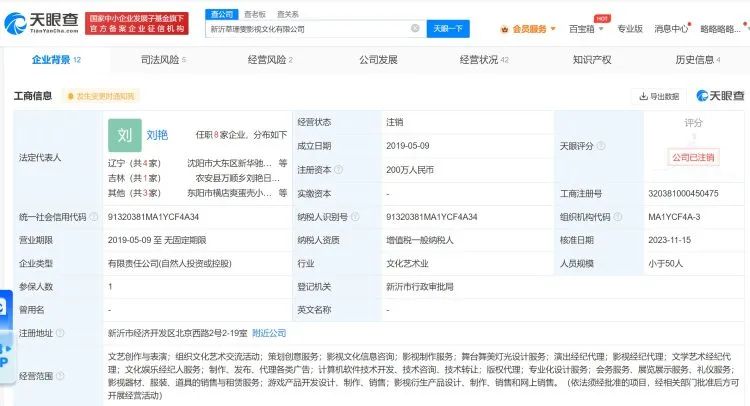Open legal representative 刘艳 profile link
This screenshot has height=406, width=750.
[157, 133]
